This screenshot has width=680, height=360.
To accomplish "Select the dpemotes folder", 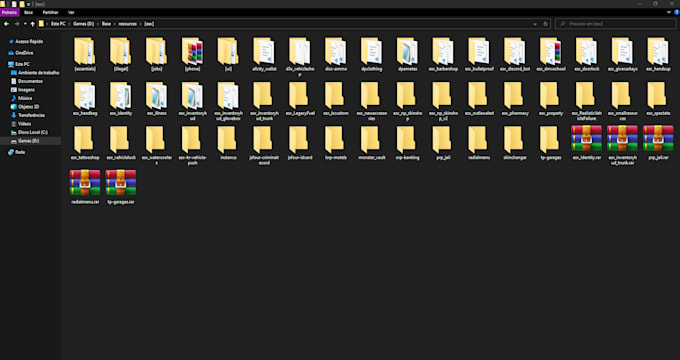I will click(x=407, y=54).
